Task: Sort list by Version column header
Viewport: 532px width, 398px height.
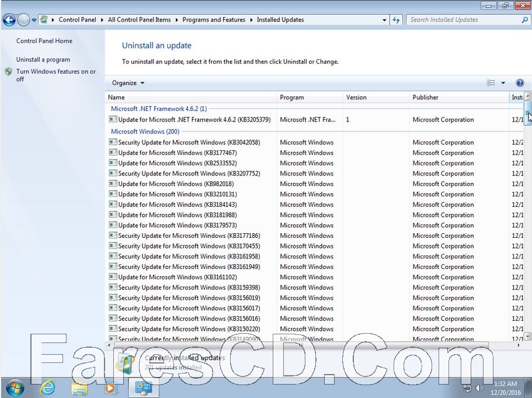Action: point(376,97)
